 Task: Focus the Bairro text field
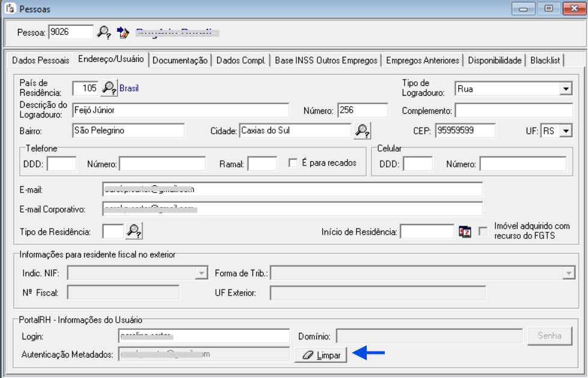tap(127, 131)
